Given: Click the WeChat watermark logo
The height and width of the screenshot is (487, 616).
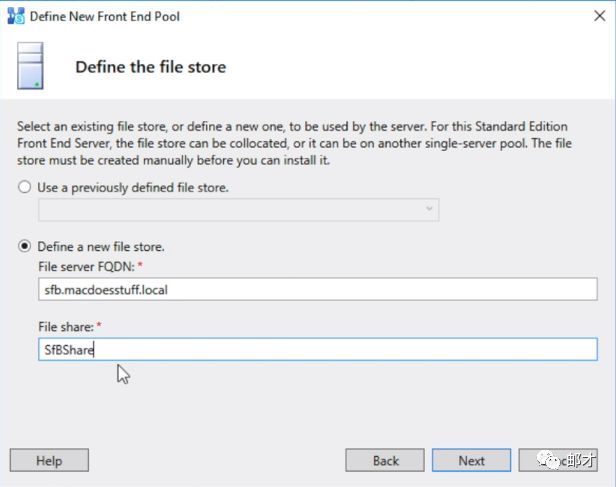Looking at the screenshot, I should point(553,460).
